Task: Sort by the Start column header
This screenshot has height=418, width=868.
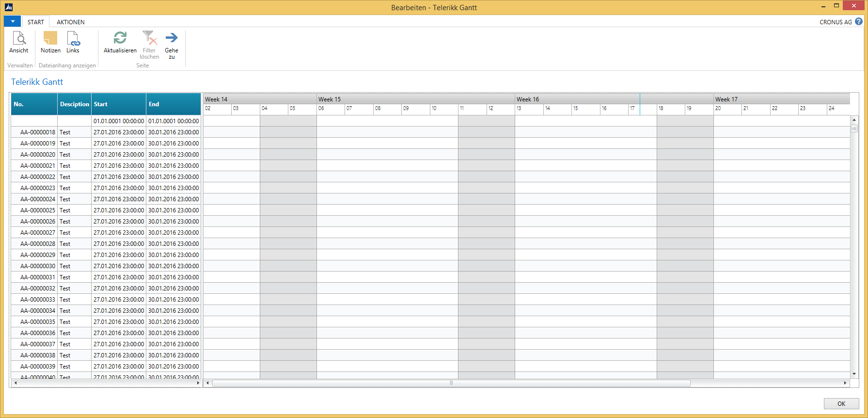Action: coord(119,104)
